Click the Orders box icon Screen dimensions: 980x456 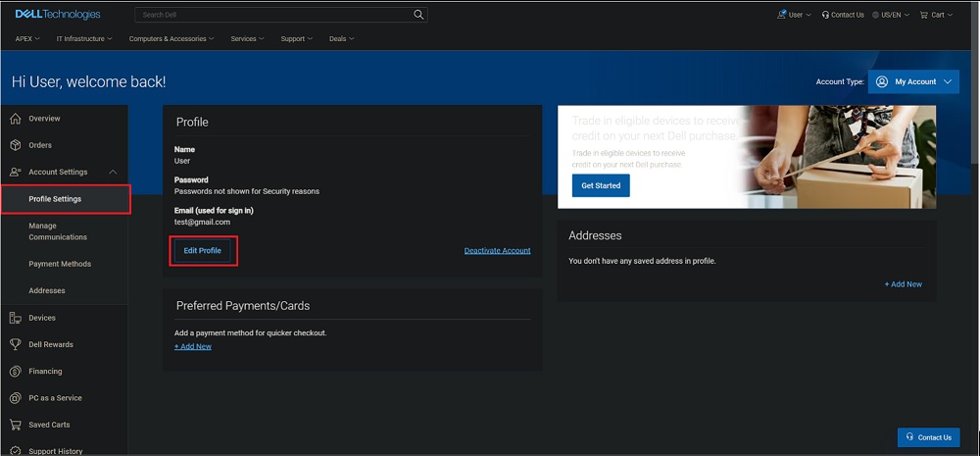pos(16,145)
